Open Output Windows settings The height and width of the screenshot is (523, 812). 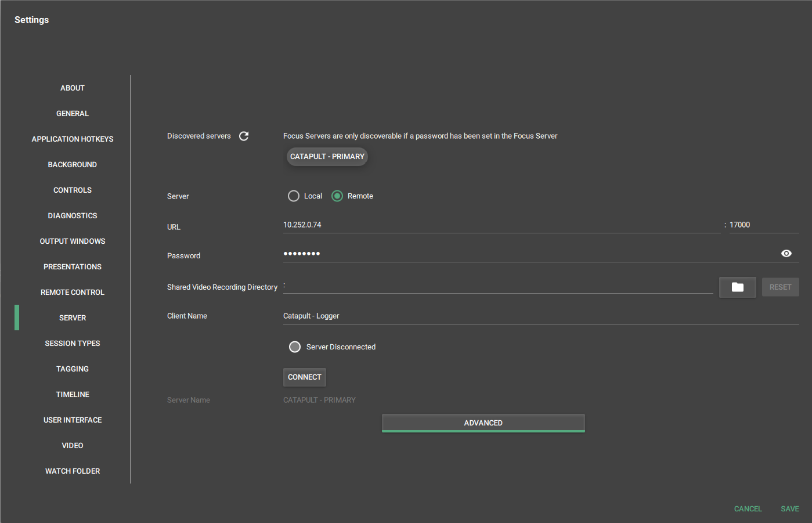[x=73, y=241]
